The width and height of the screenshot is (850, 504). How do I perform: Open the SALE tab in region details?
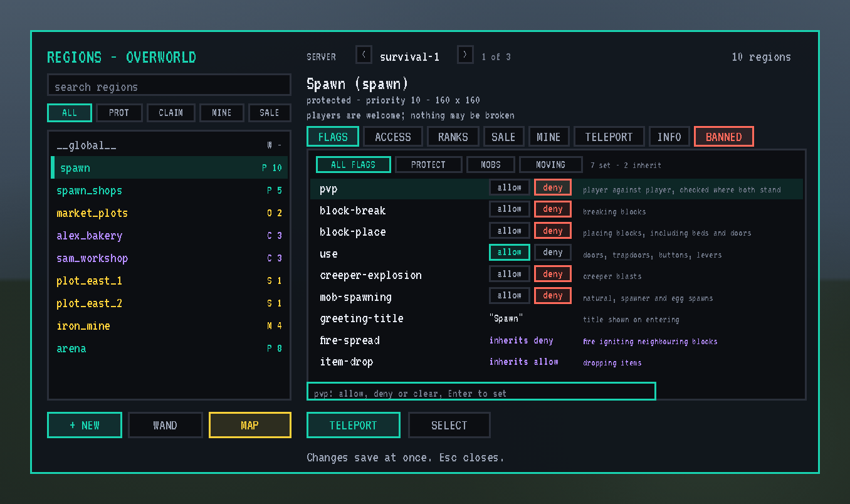503,137
